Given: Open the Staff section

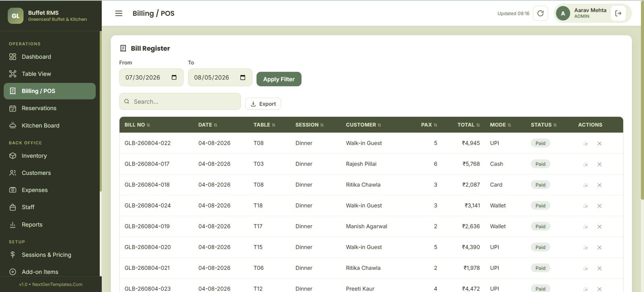Looking at the screenshot, I should click(50, 207).
